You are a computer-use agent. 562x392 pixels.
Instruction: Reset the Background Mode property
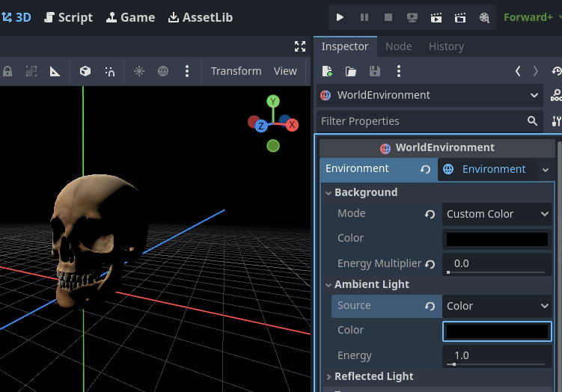pos(430,214)
